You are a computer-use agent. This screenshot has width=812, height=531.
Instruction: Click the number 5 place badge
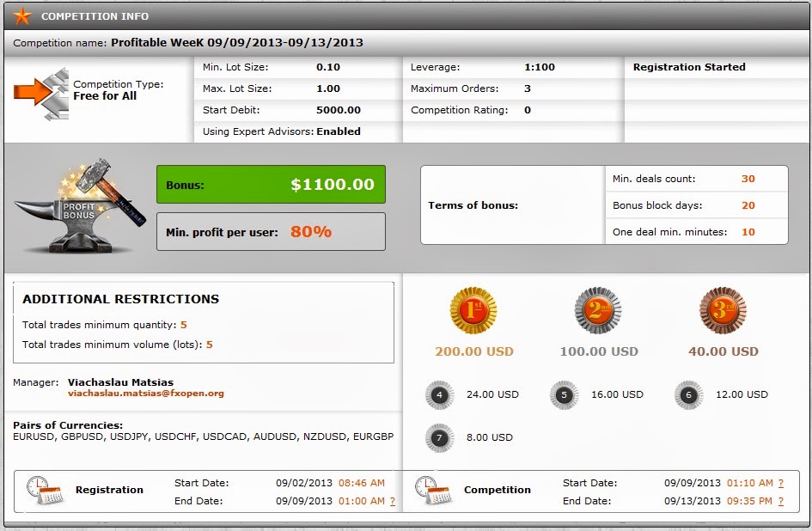[564, 394]
